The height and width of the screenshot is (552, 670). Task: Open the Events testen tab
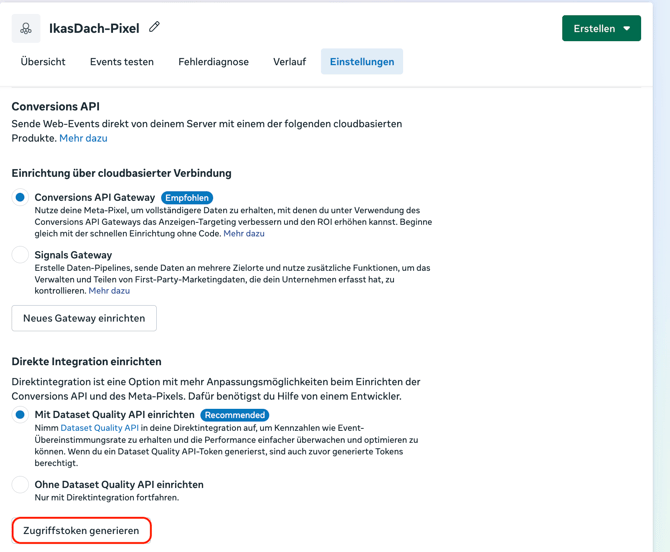click(122, 62)
